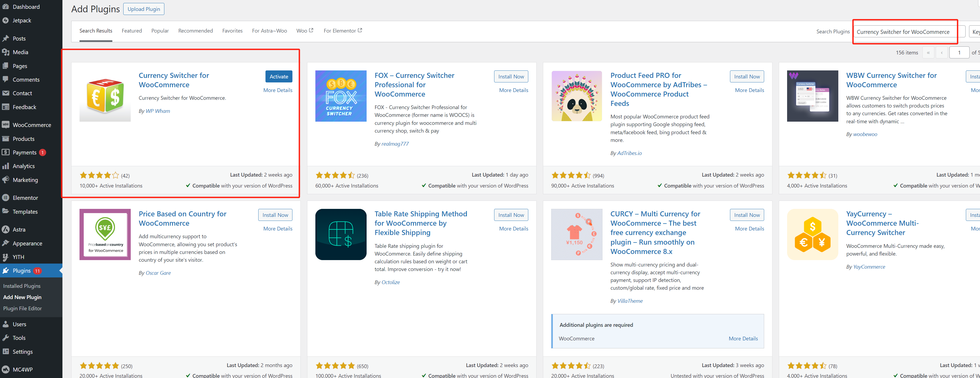Install FOX Currency Switcher Professional plugin

click(x=511, y=77)
